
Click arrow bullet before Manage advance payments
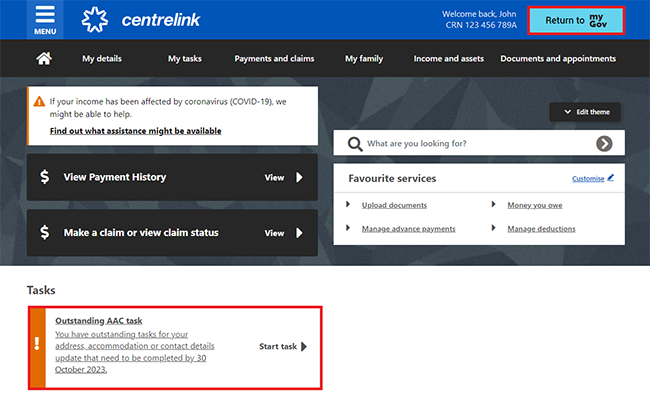[x=348, y=228]
